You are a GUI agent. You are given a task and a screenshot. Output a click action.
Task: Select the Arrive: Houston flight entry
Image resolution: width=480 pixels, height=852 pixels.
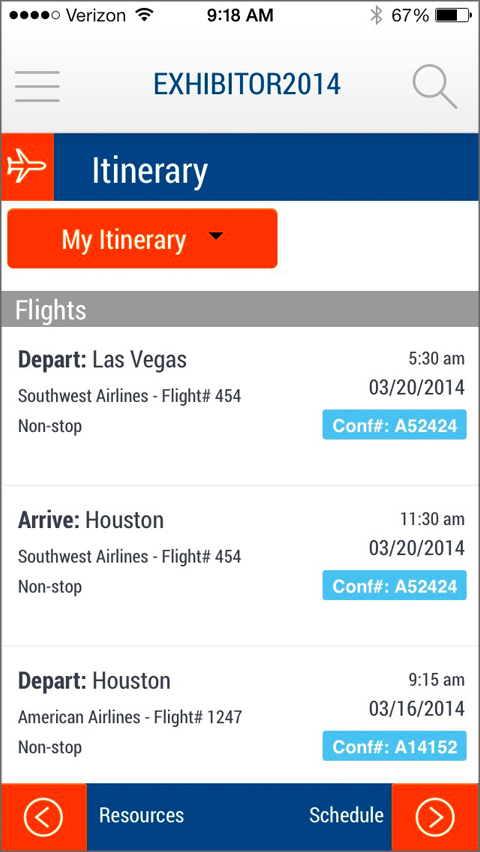240,566
